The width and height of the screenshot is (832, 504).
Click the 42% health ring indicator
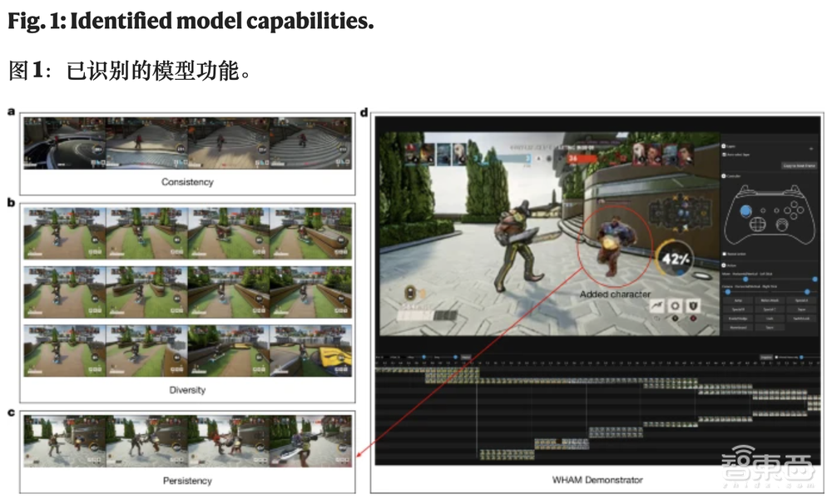click(x=675, y=259)
